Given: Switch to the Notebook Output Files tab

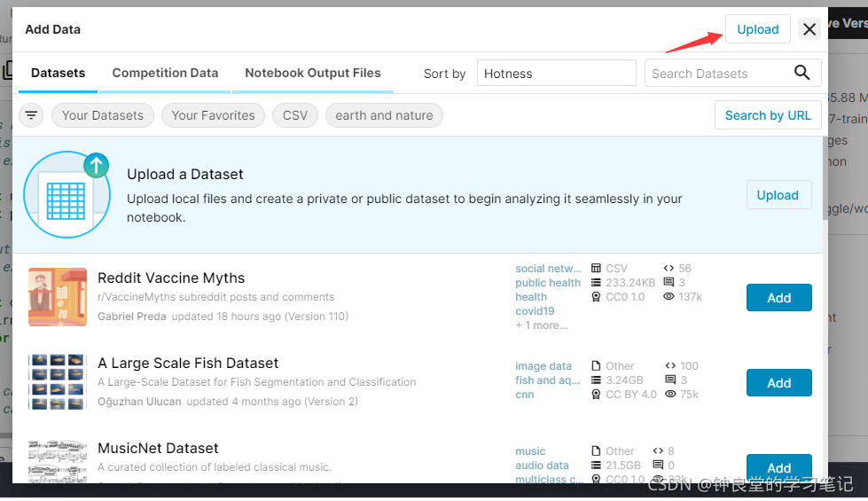Looking at the screenshot, I should [x=313, y=73].
